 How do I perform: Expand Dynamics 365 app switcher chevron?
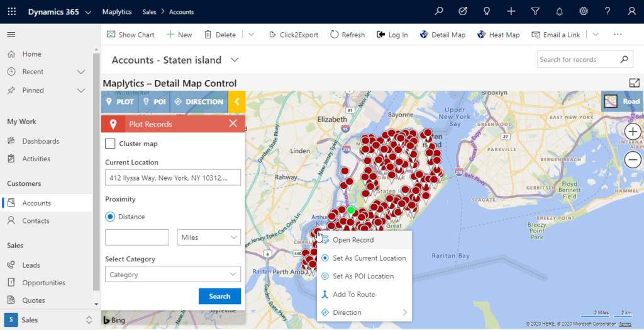click(x=88, y=13)
